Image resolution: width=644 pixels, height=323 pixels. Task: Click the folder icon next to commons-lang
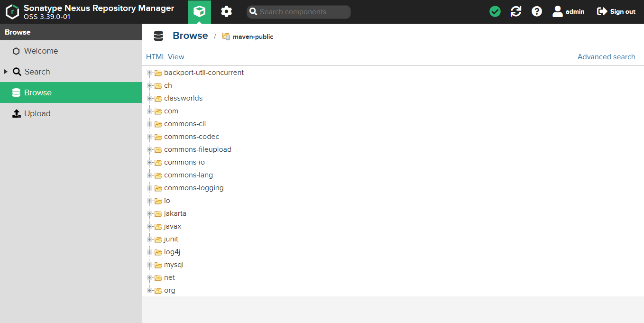pyautogui.click(x=158, y=175)
